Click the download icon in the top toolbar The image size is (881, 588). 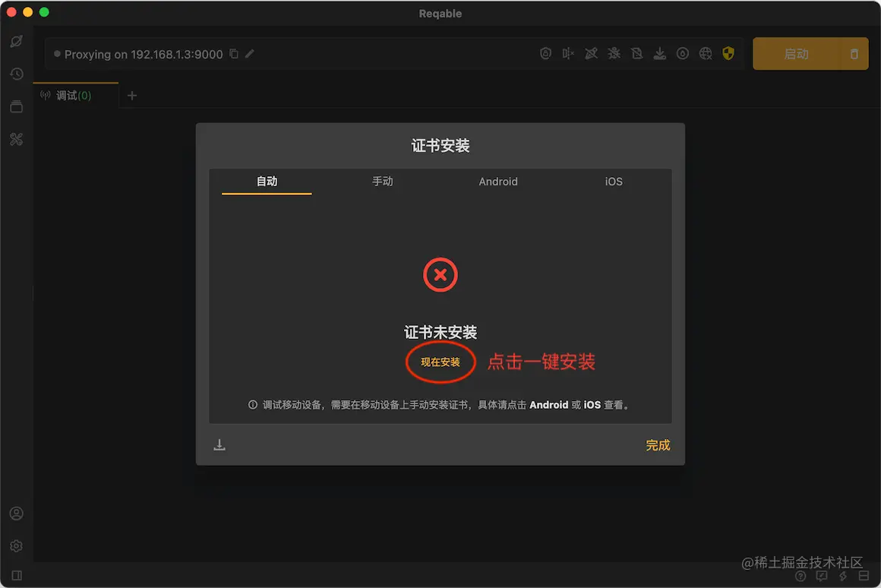click(659, 53)
